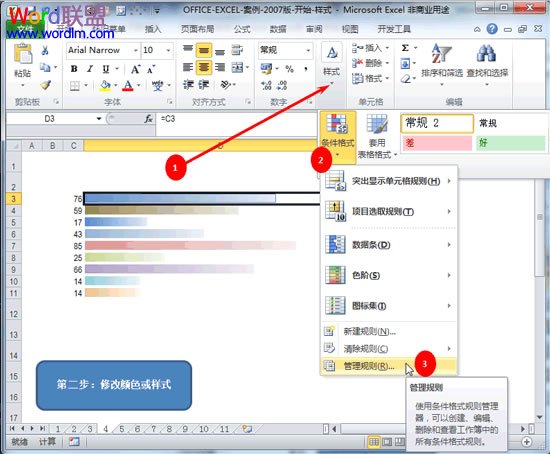Click the font color A icon

(128, 85)
